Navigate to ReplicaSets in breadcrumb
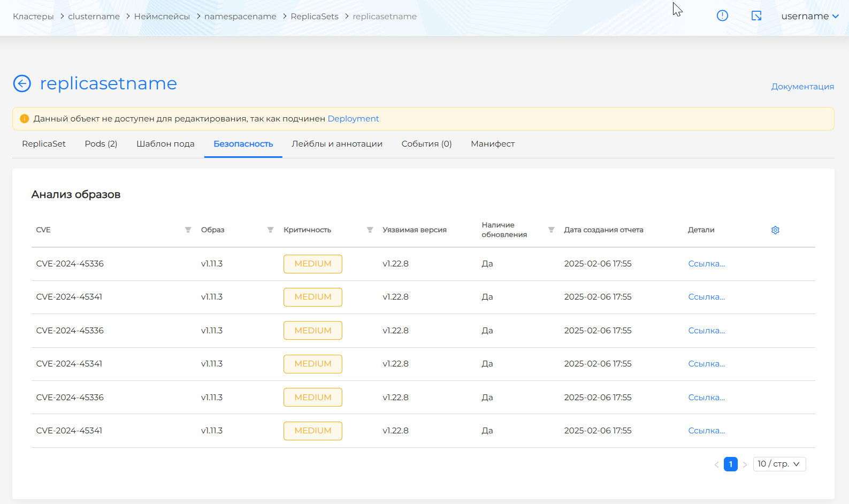This screenshot has height=504, width=849. (315, 17)
